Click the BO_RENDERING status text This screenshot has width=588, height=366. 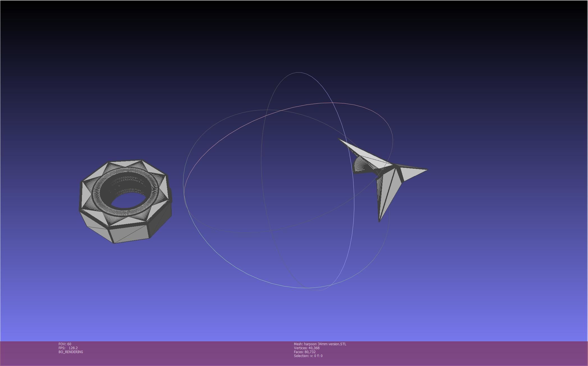71,352
